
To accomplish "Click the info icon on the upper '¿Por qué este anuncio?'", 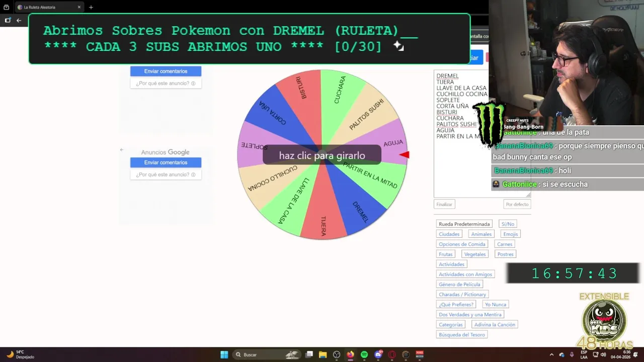I will point(193,83).
